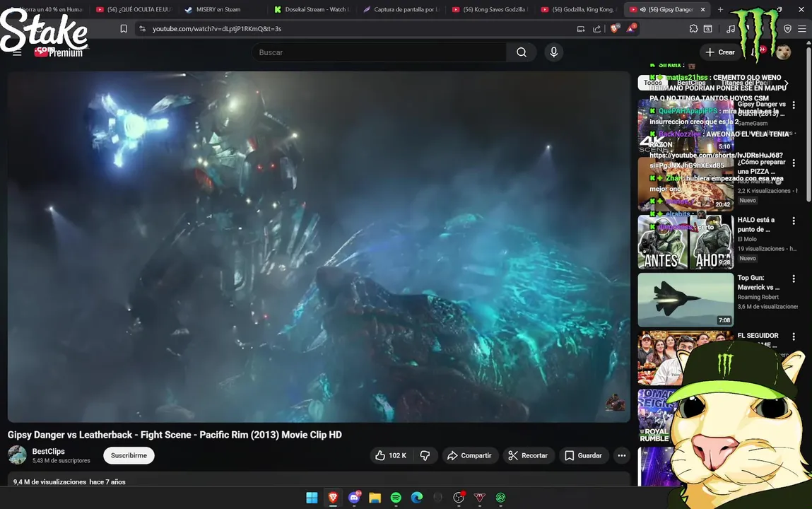Dislike the video with thumbs down

tap(425, 455)
